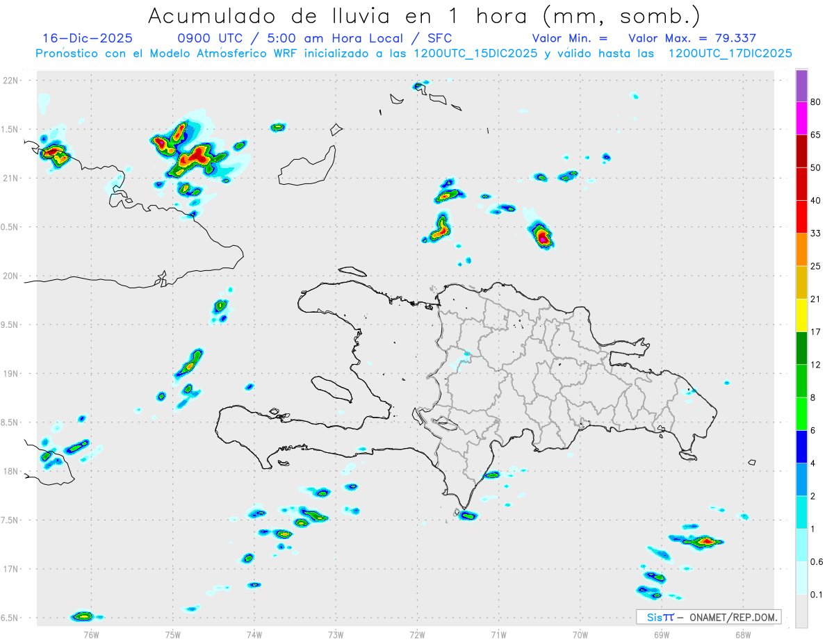Click the colorbar value label '40'
The width and height of the screenshot is (834, 644).
[x=816, y=201]
